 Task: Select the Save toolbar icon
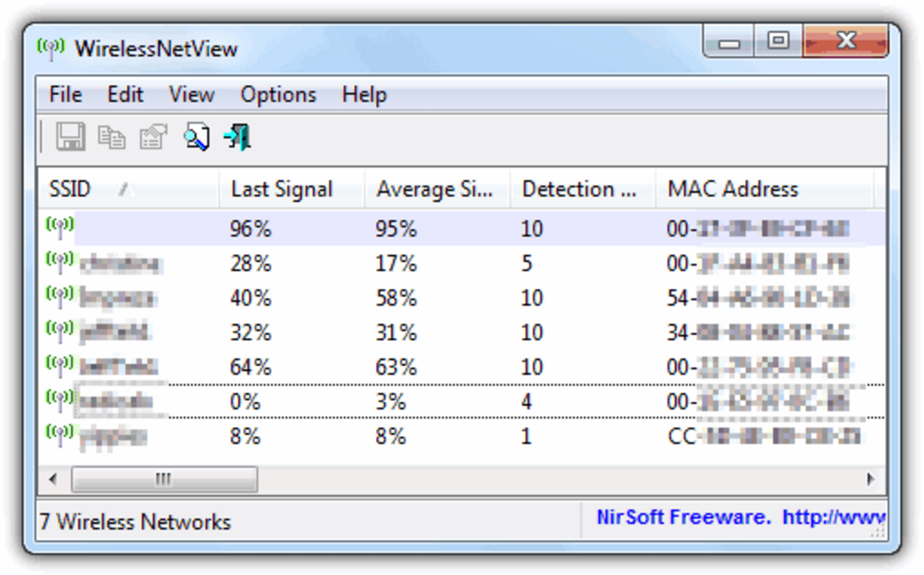(x=70, y=137)
